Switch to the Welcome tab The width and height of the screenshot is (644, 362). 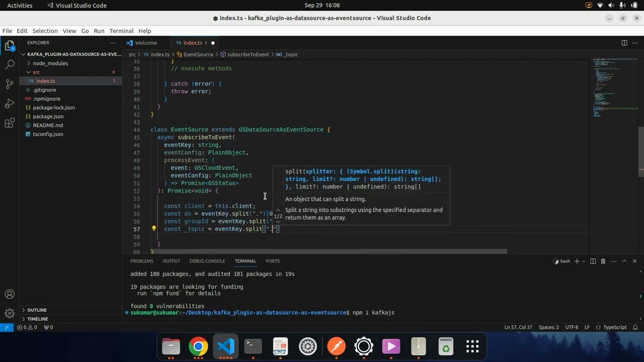(x=146, y=43)
